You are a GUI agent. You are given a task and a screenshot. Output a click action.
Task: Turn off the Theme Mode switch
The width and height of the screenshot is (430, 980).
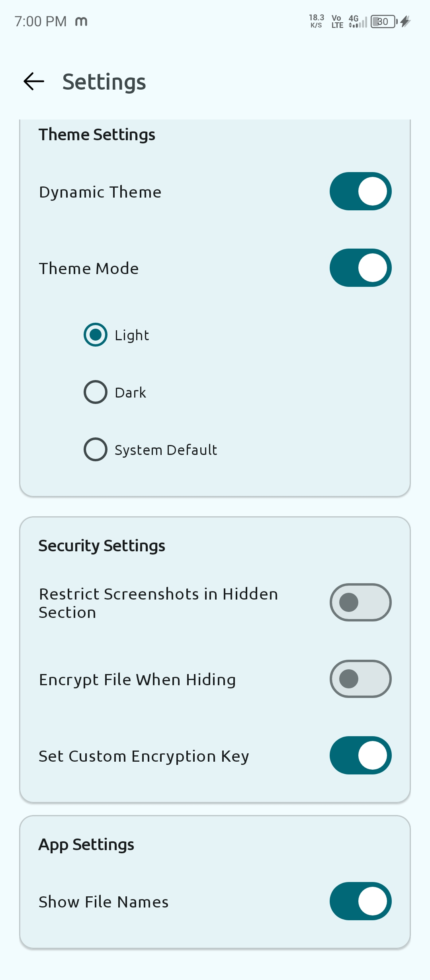[x=360, y=268]
